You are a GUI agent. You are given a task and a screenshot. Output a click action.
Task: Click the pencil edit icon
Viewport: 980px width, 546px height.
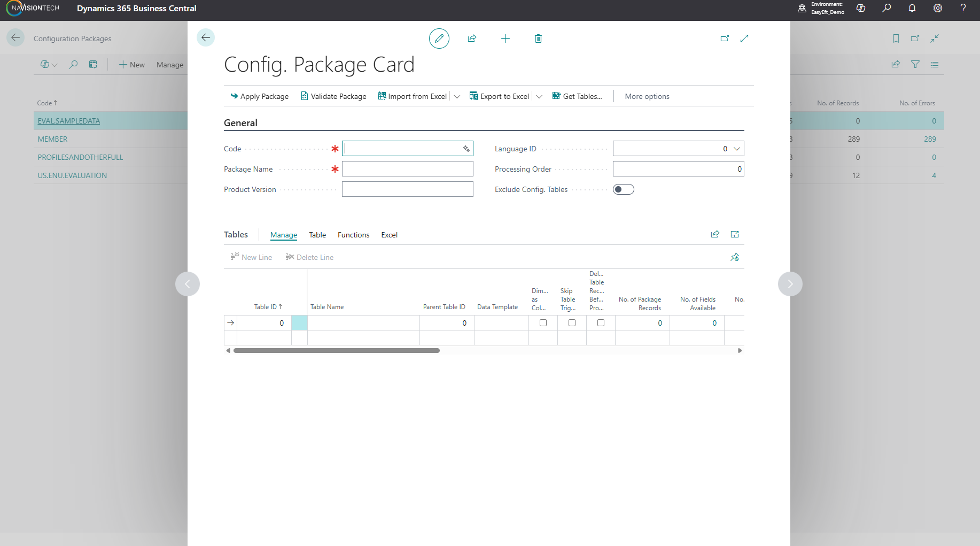(x=439, y=39)
